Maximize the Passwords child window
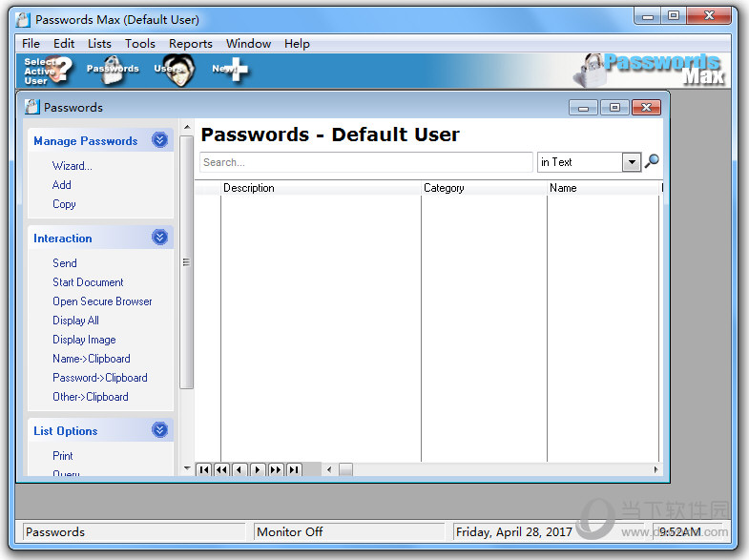The image size is (749, 560). tap(614, 108)
